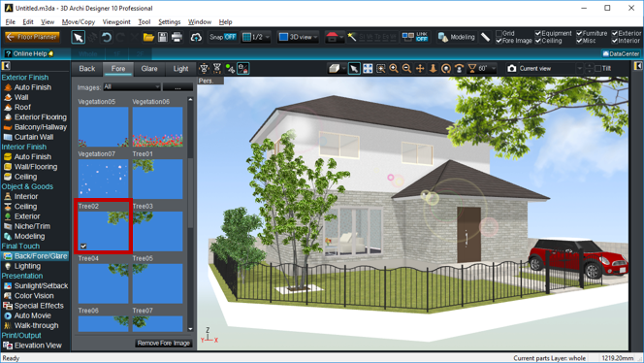Click the Remove Fore Image button
This screenshot has height=363, width=644.
coord(164,343)
